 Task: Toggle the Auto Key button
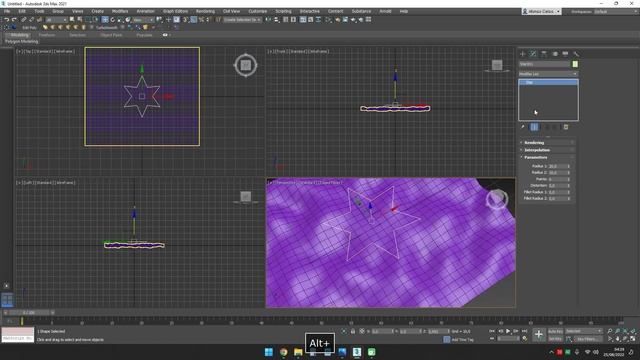click(556, 331)
